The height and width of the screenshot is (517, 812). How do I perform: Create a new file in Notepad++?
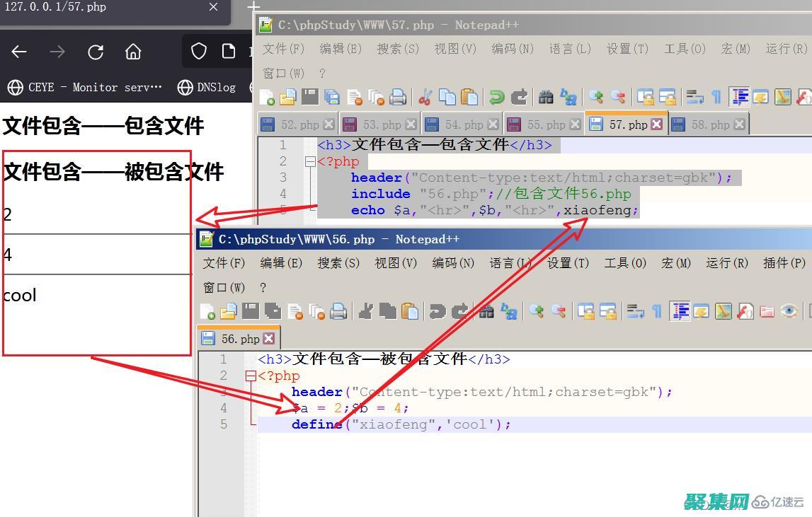pyautogui.click(x=268, y=98)
